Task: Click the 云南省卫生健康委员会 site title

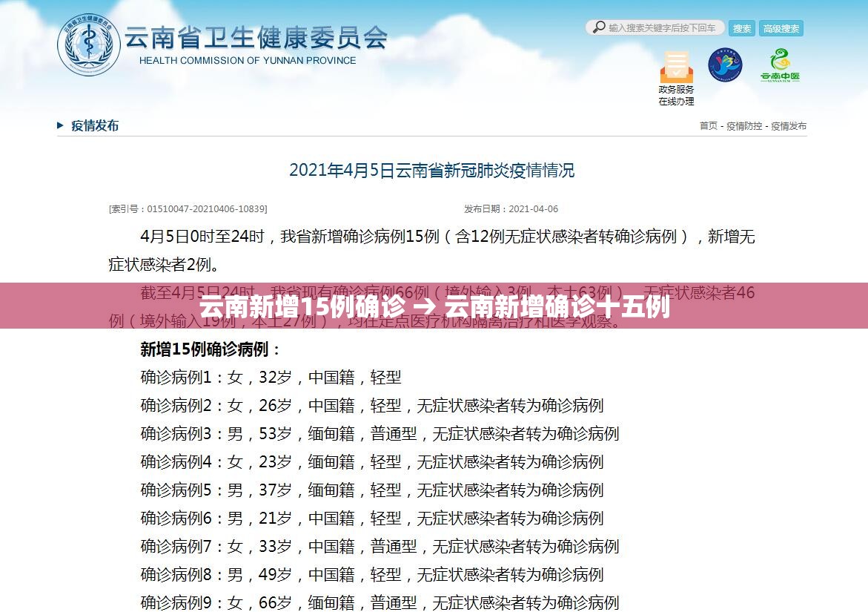Action: (x=255, y=38)
